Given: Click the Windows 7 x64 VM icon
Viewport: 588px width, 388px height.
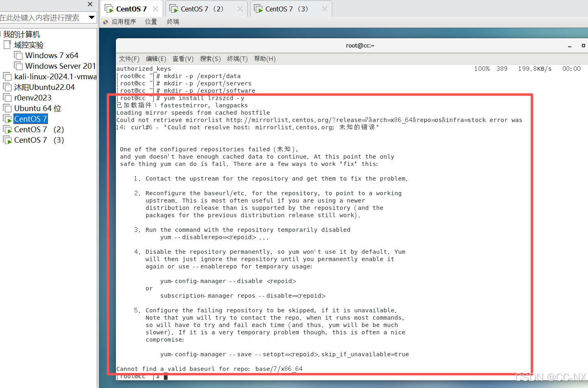Looking at the screenshot, I should 18,55.
